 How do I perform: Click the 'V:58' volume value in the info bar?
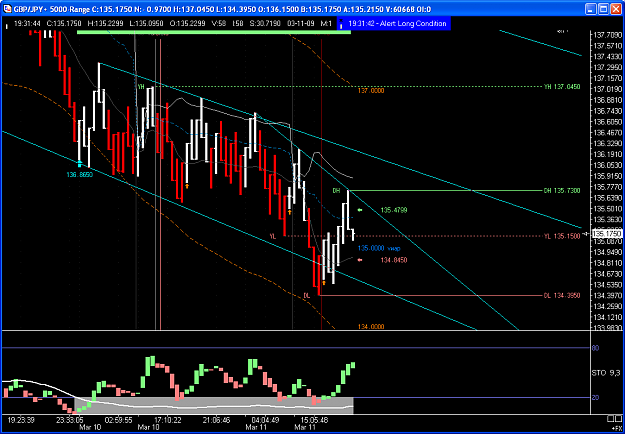point(219,24)
